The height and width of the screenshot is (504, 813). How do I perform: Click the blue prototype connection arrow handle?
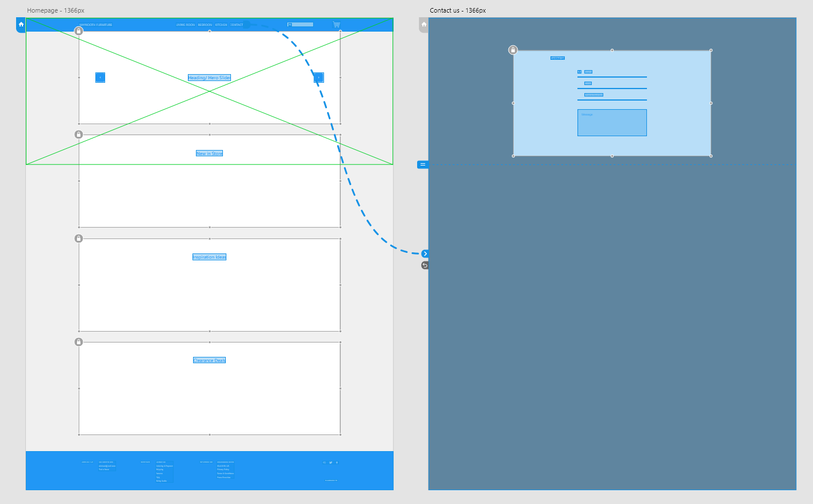click(x=425, y=253)
